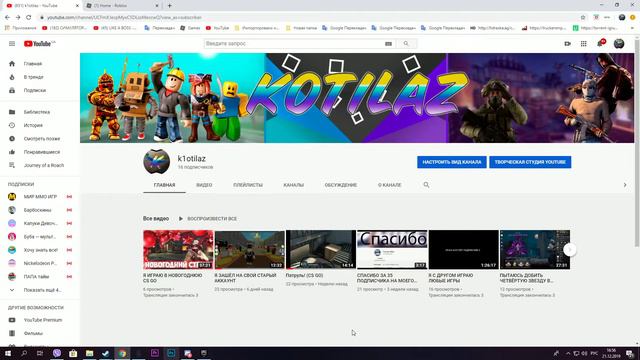The image size is (640, 360).
Task: Switch to the Обсуждение channel tab
Action: 341,185
